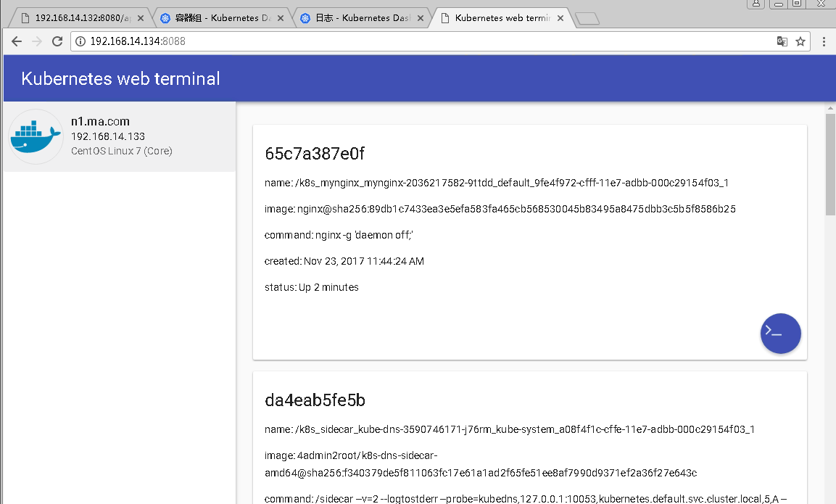Click the IP 192.168.14.133 text
The height and width of the screenshot is (504, 836).
[x=108, y=136]
